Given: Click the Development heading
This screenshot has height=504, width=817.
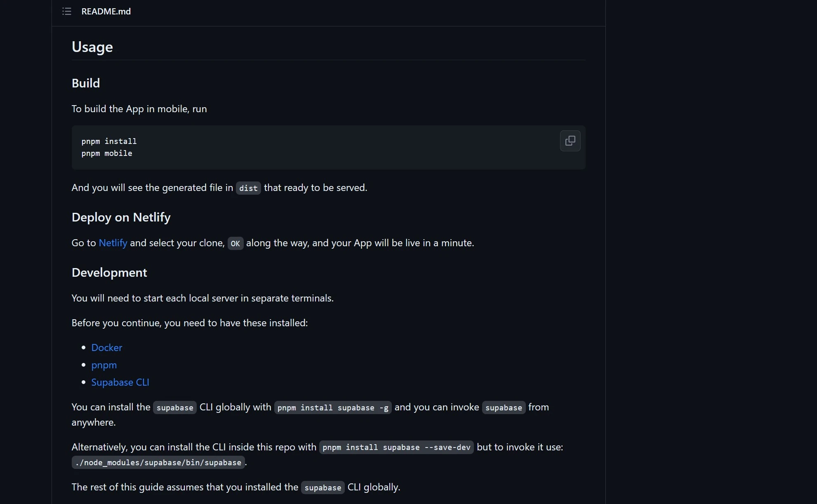Looking at the screenshot, I should [x=109, y=273].
